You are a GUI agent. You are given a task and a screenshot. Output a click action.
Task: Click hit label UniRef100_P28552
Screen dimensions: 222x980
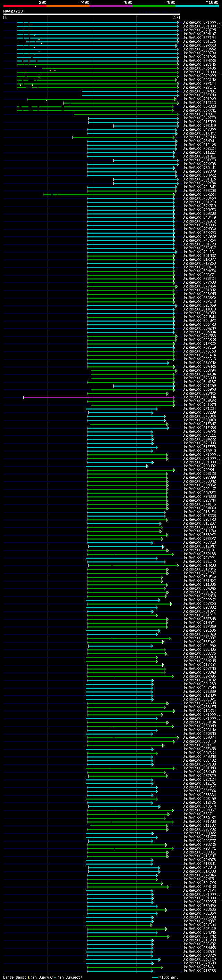pos(199,49)
